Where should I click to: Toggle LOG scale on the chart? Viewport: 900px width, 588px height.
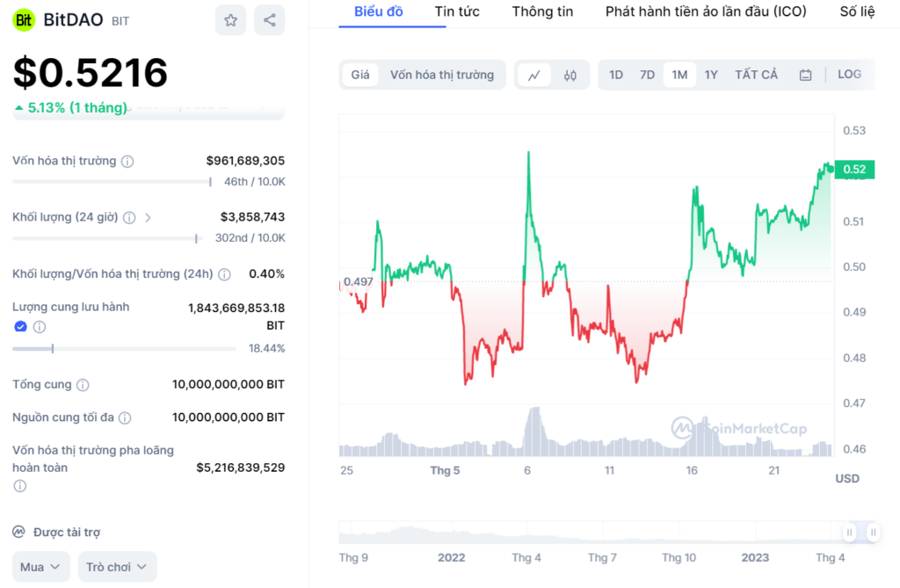[x=849, y=75]
